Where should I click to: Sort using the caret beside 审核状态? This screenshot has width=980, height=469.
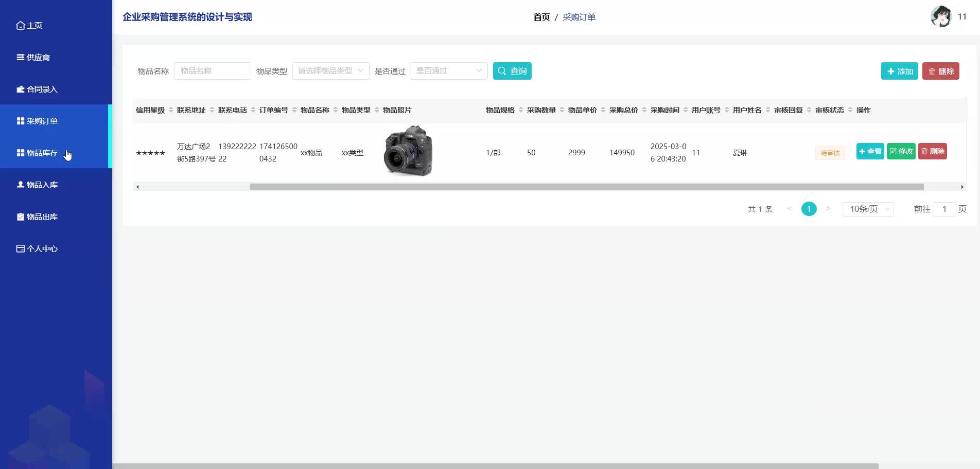tap(850, 110)
